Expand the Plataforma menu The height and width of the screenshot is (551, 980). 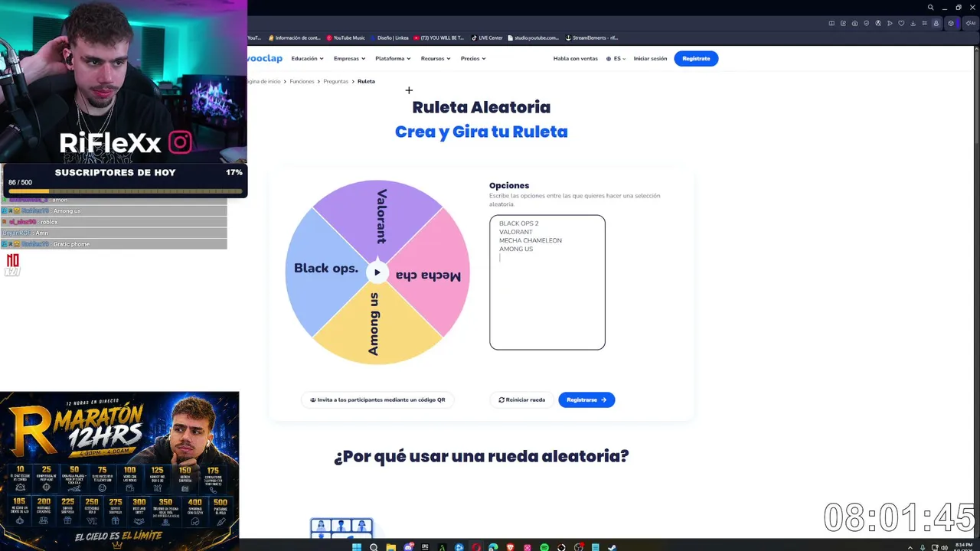pyautogui.click(x=393, y=58)
